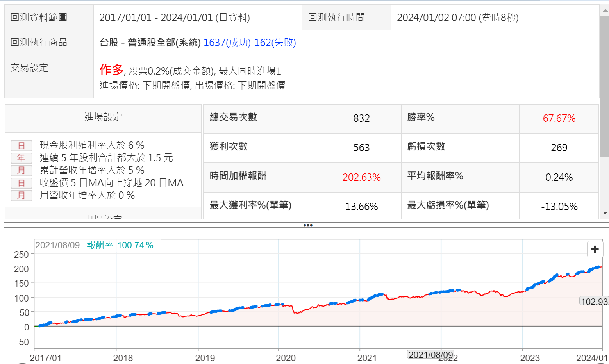The width and height of the screenshot is (609, 364).
Task: Select the partially hidden 出場設定 section header
Action: (x=103, y=216)
